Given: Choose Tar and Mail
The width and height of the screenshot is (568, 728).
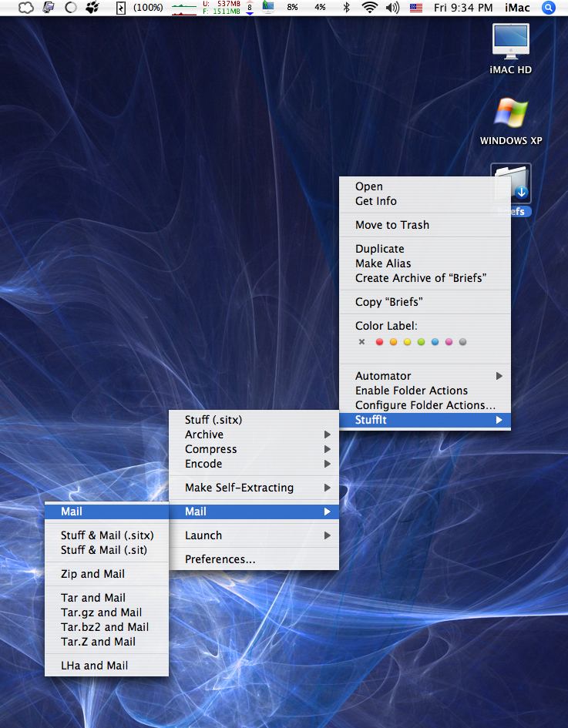Looking at the screenshot, I should [107, 598].
